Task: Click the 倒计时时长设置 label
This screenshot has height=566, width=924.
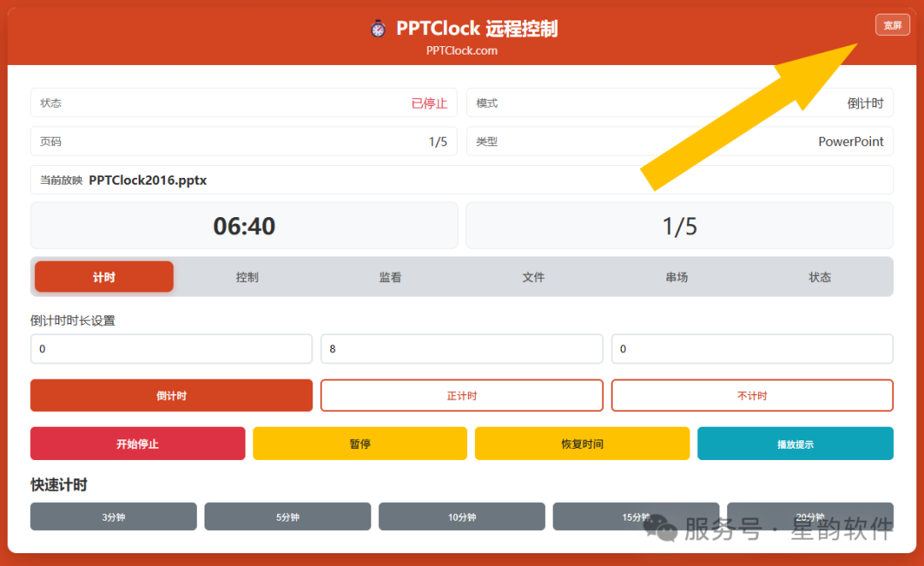Action: tap(73, 321)
